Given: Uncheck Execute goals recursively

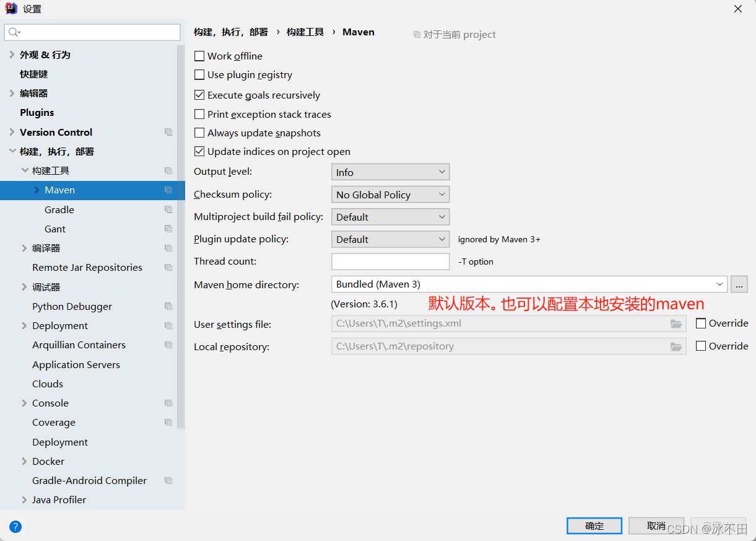Looking at the screenshot, I should click(199, 95).
